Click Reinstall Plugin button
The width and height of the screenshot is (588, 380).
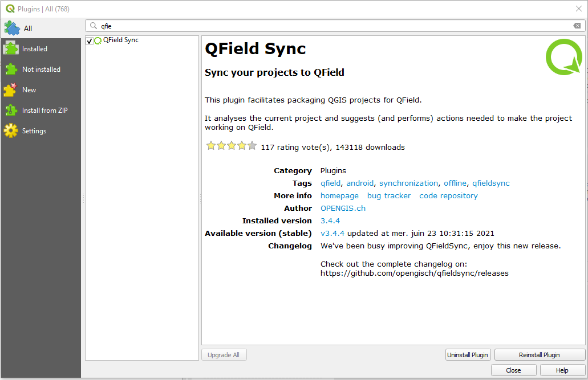540,355
